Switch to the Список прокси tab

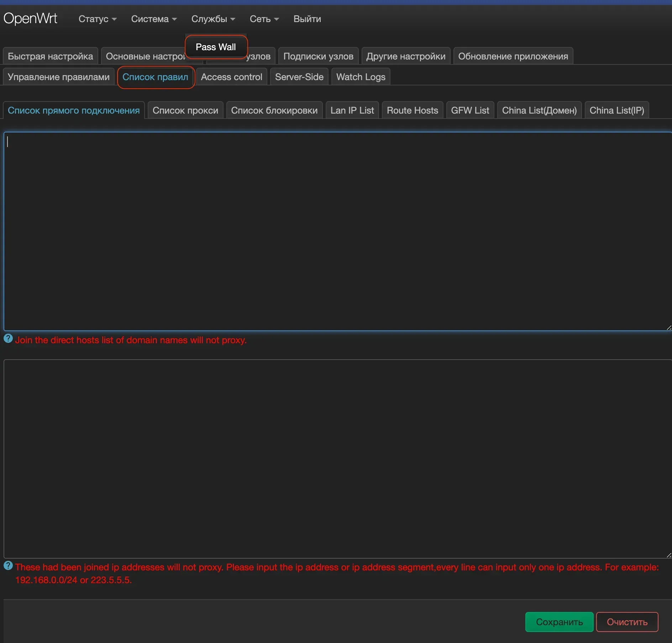tap(185, 110)
